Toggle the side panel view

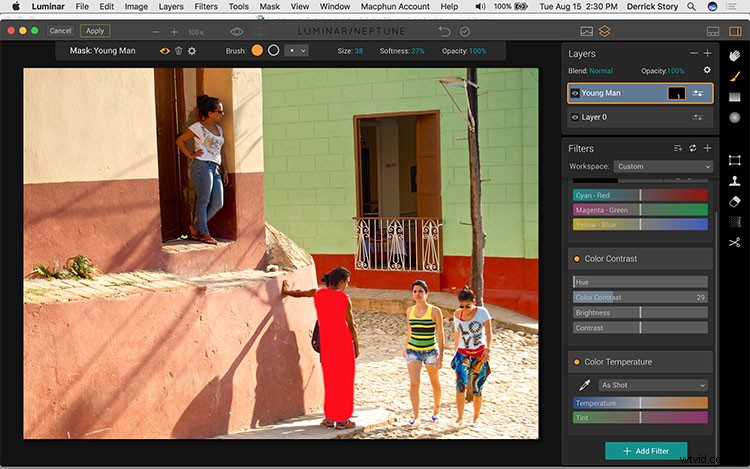click(x=735, y=32)
